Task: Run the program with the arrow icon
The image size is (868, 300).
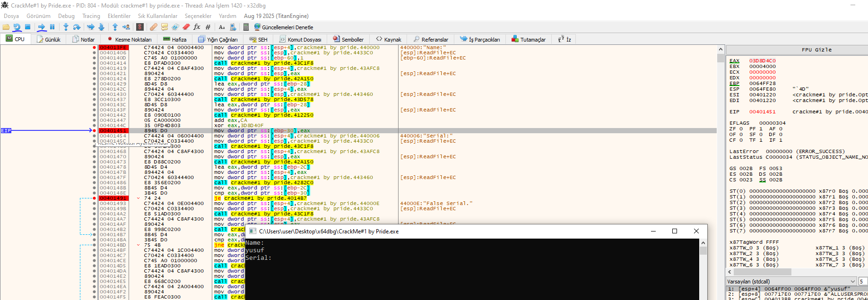Action: click(x=42, y=27)
